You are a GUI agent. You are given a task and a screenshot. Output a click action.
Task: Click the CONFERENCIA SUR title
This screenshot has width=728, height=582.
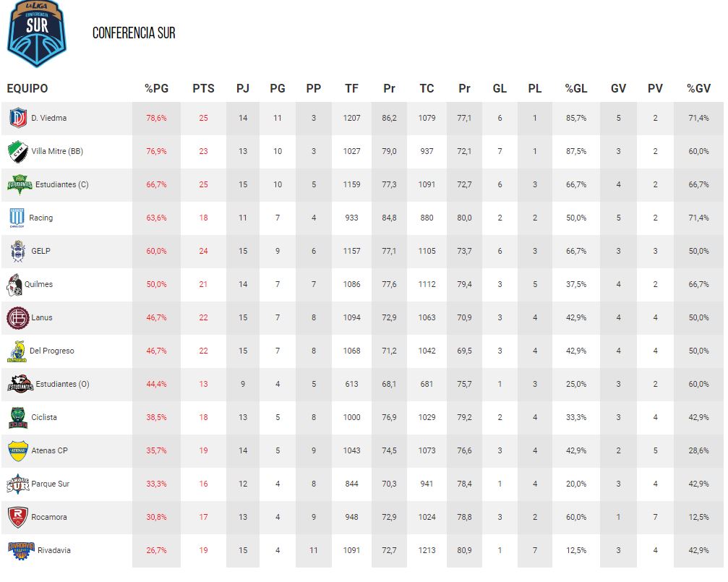click(134, 33)
